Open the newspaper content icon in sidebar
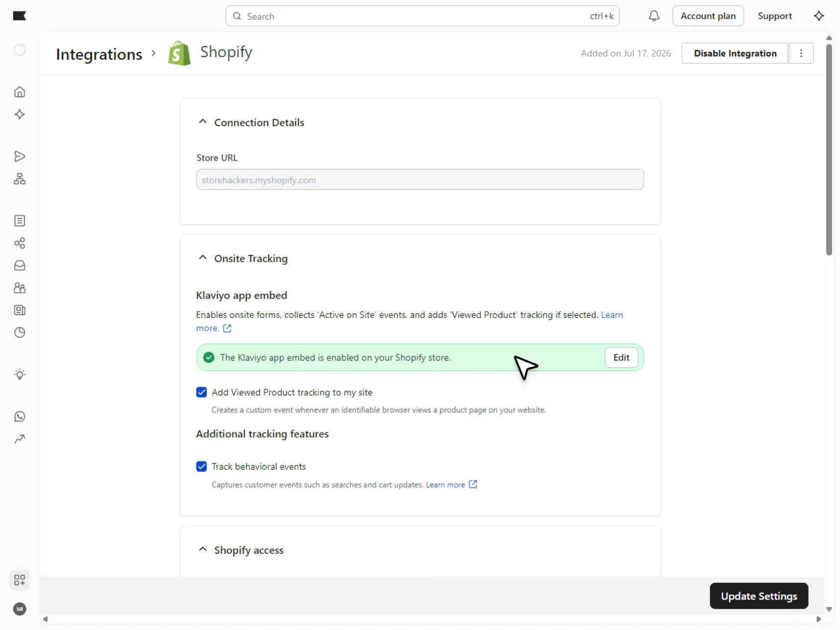 click(x=19, y=311)
